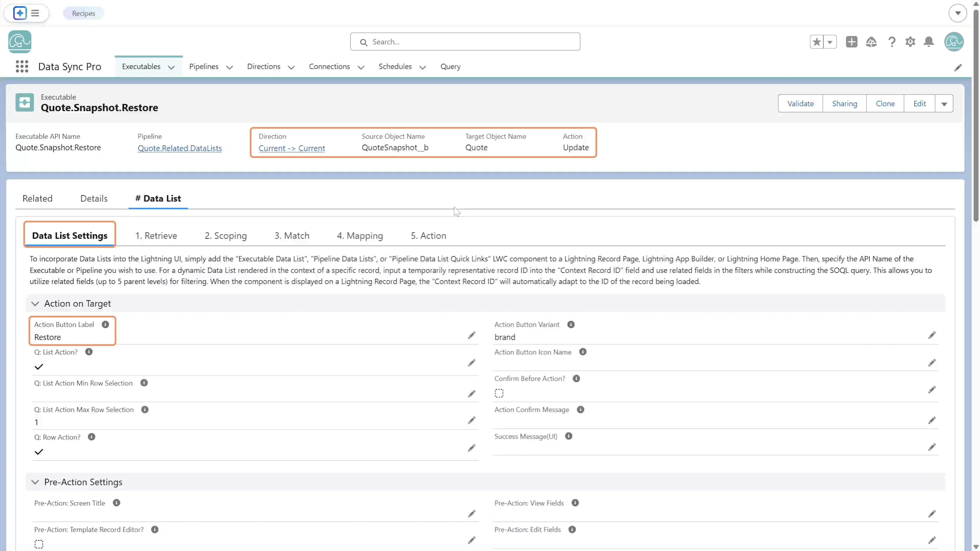This screenshot has height=551, width=980.
Task: Click the Executable record icon
Action: (25, 103)
